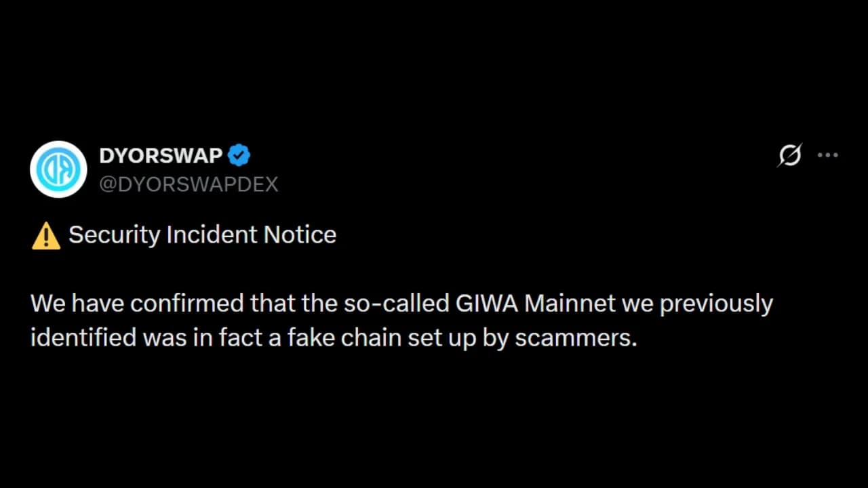Click the word confirmed in the post text
The width and height of the screenshot is (868, 488).
(186, 304)
